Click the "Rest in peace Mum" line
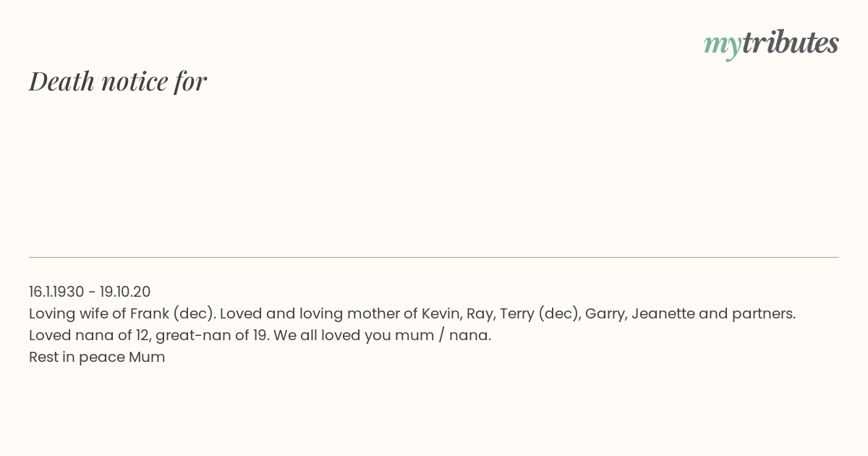Screen dimensions: 868x456 tap(97, 357)
